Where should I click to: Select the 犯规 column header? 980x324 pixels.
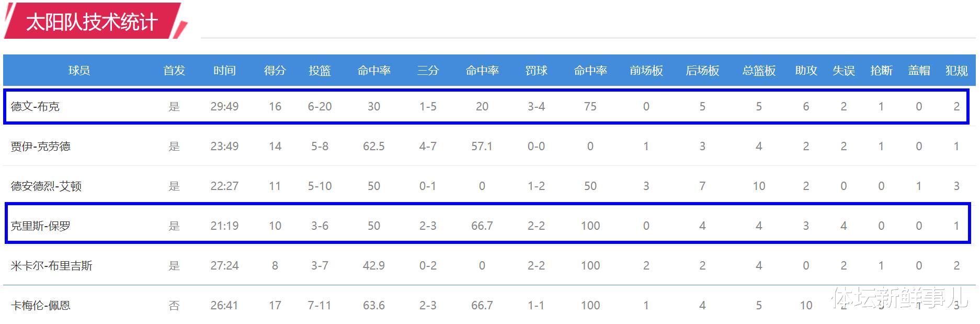[x=956, y=71]
